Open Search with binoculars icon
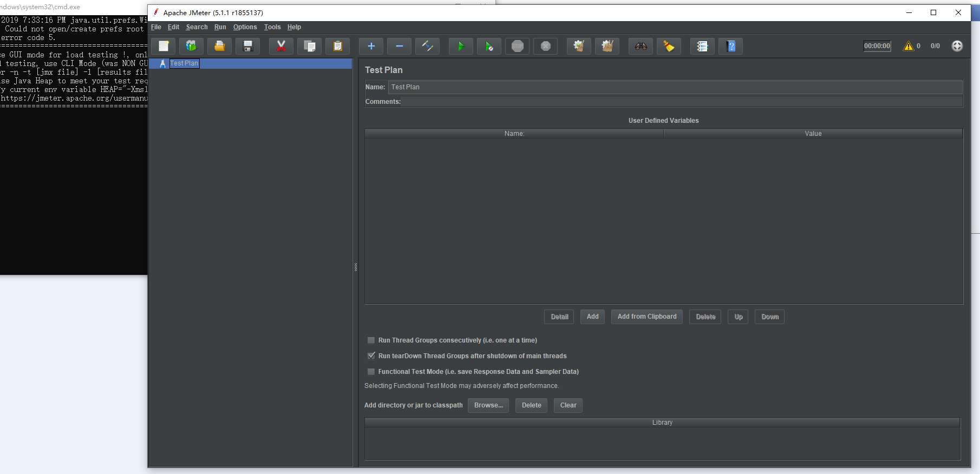 [641, 46]
